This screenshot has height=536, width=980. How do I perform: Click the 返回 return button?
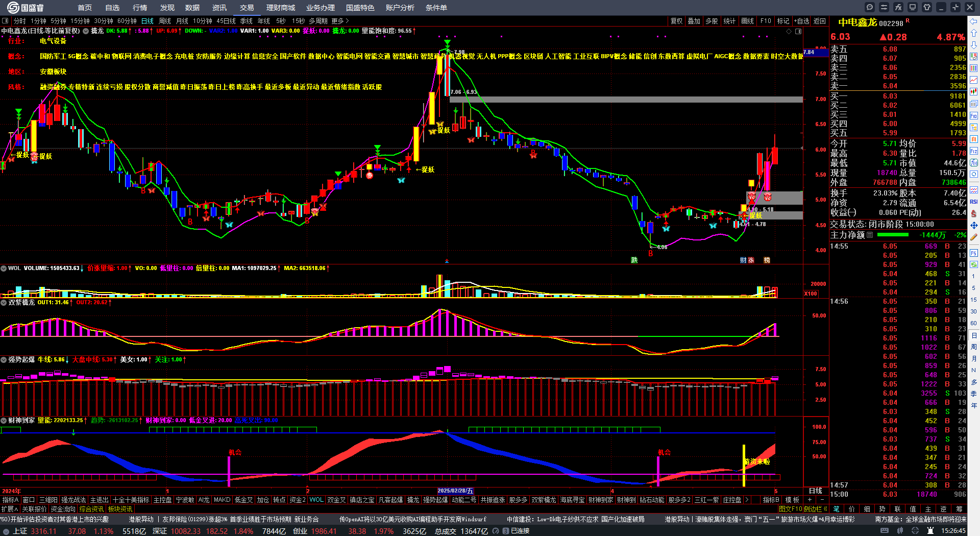(820, 21)
